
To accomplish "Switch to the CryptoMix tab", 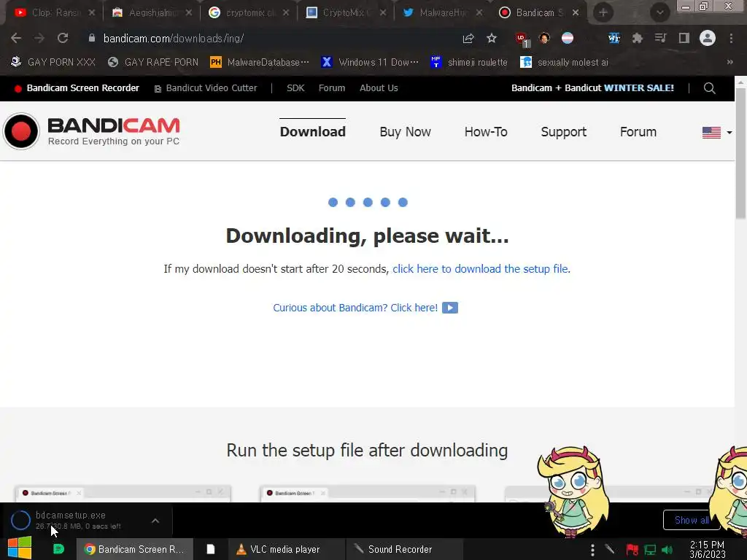I will click(345, 13).
